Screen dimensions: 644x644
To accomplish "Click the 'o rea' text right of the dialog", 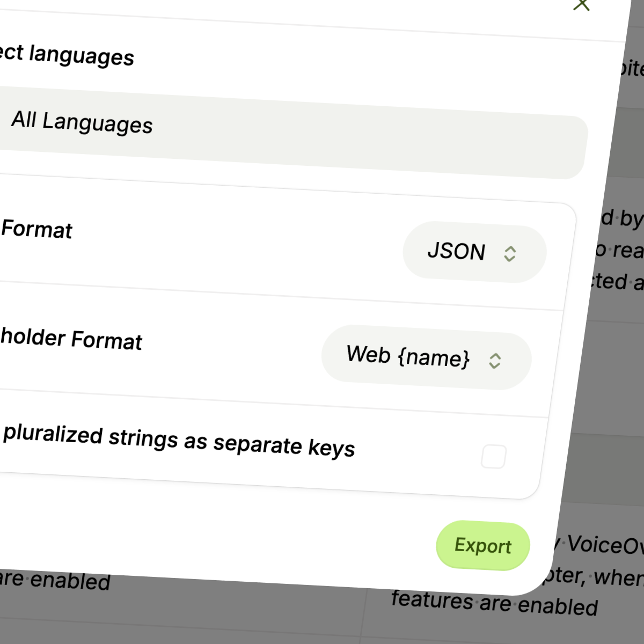I will click(619, 250).
